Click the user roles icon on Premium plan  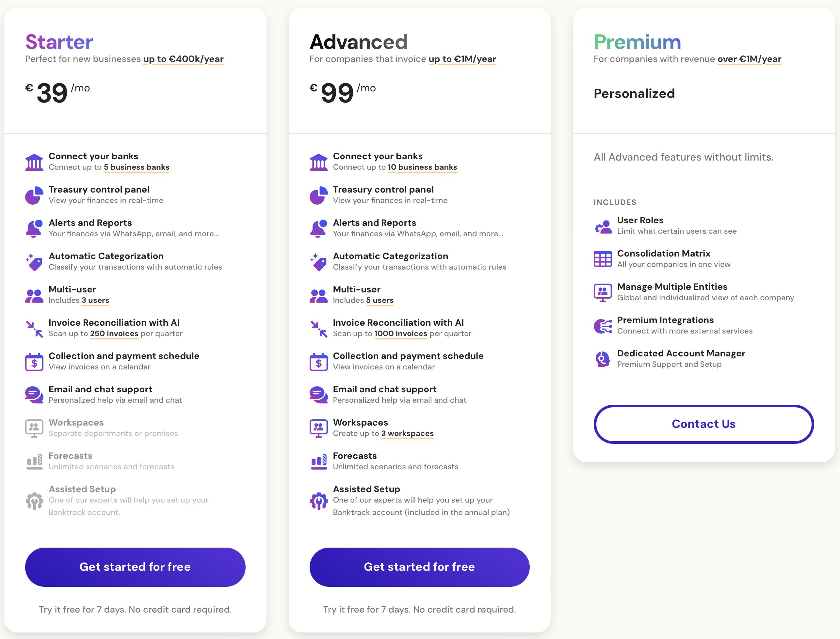pos(602,226)
